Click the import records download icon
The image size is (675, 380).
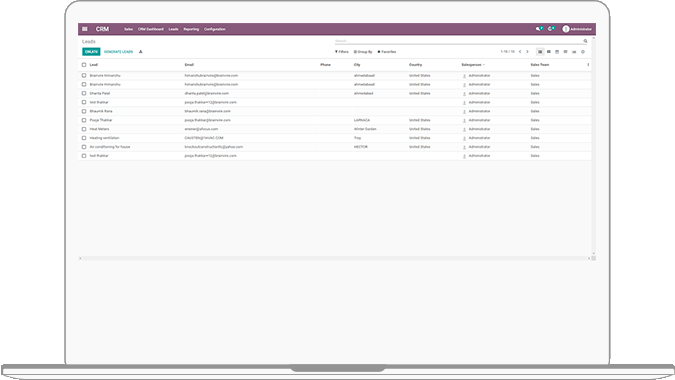coord(141,52)
